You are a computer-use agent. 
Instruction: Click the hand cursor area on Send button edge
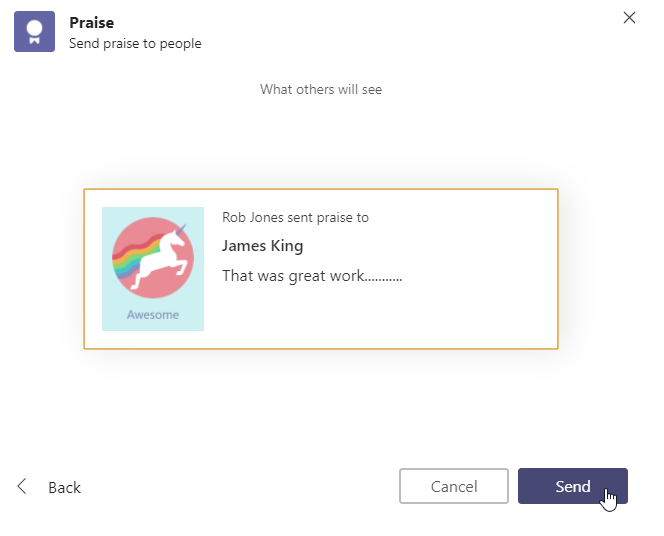click(x=608, y=500)
